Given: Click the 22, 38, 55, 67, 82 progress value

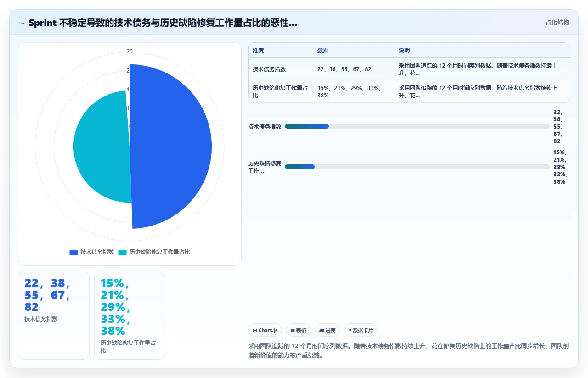Looking at the screenshot, I should click(558, 126).
